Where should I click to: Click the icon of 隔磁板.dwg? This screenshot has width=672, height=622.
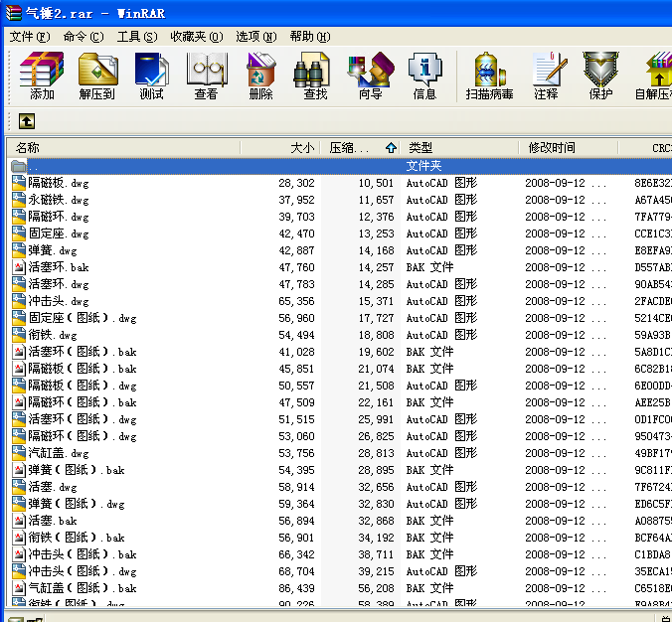point(19,183)
